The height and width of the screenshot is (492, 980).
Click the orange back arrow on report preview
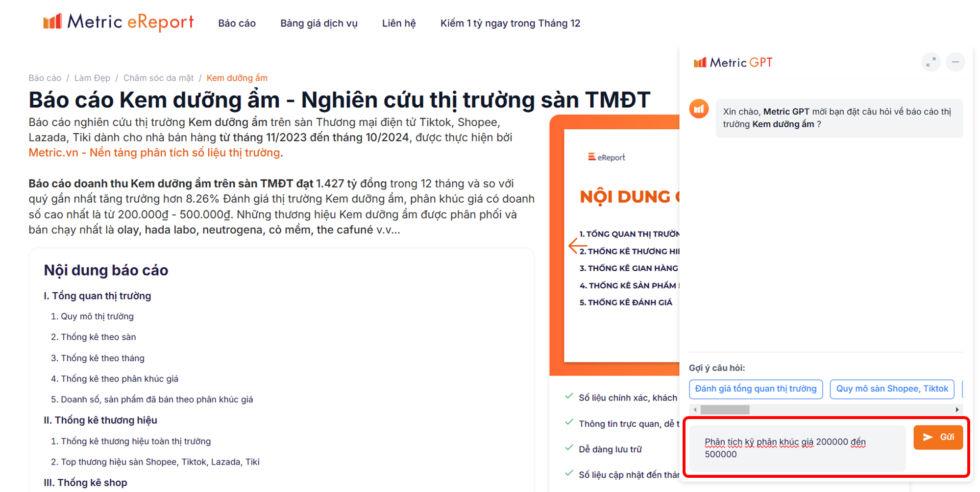[x=577, y=245]
